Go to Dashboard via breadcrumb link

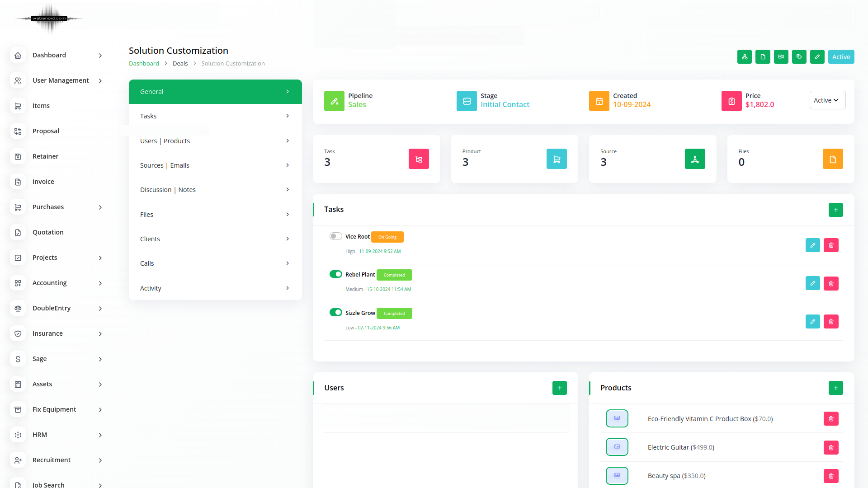coord(144,64)
